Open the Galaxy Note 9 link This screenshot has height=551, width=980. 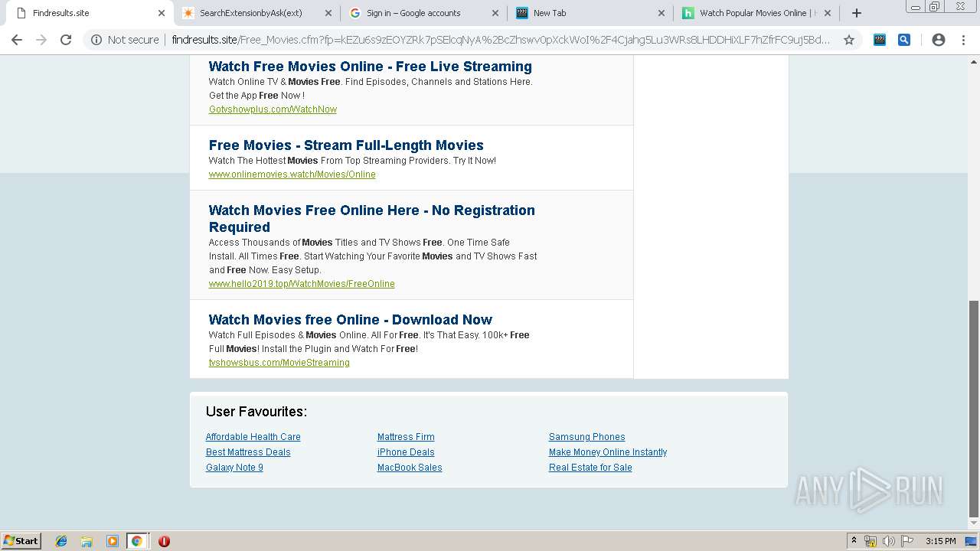(234, 468)
